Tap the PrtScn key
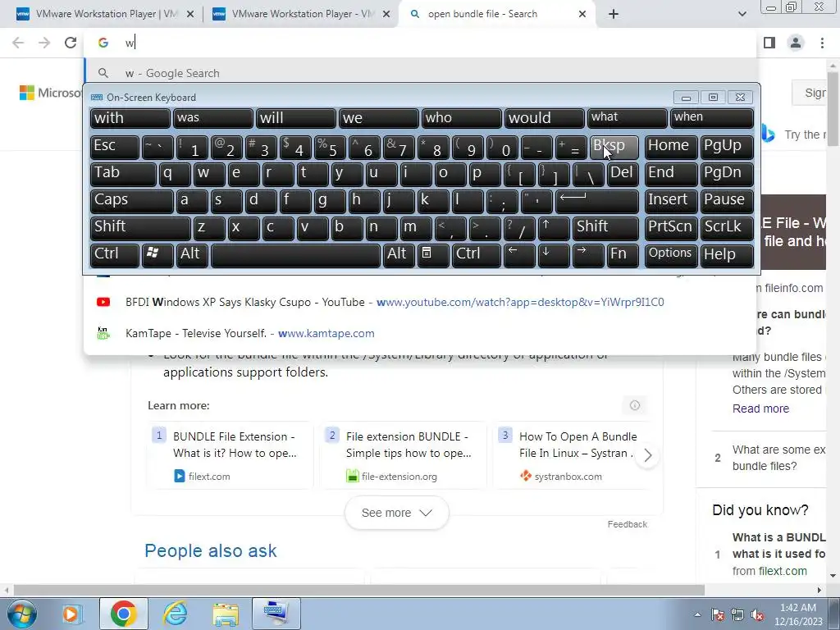This screenshot has height=630, width=840. pyautogui.click(x=671, y=228)
